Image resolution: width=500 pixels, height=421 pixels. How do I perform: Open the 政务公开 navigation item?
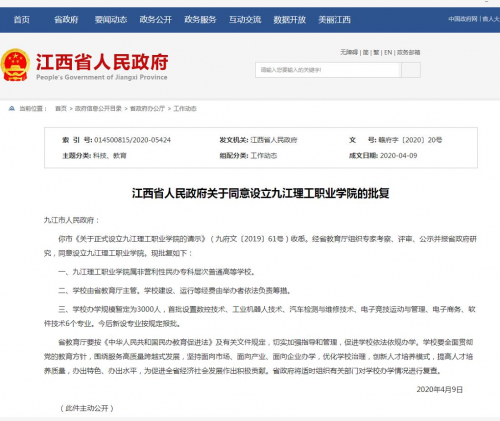pyautogui.click(x=156, y=20)
